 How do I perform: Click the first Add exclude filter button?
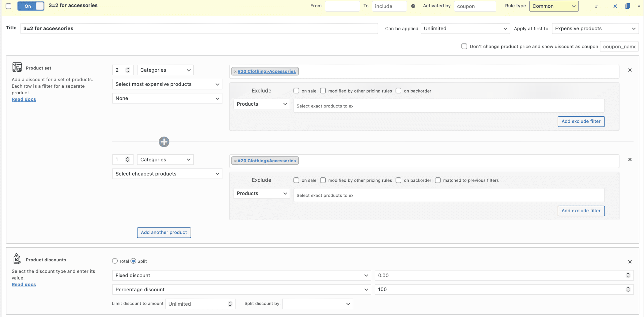point(581,121)
